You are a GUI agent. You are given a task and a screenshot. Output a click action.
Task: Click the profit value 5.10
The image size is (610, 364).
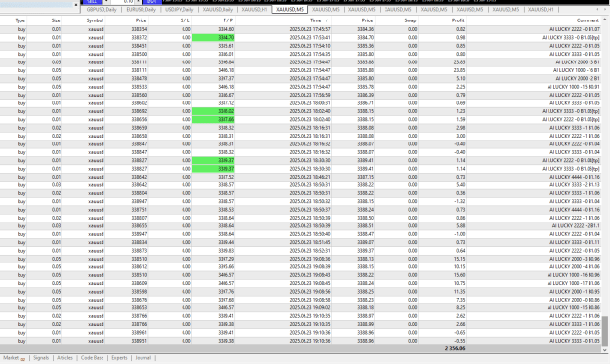(x=461, y=79)
